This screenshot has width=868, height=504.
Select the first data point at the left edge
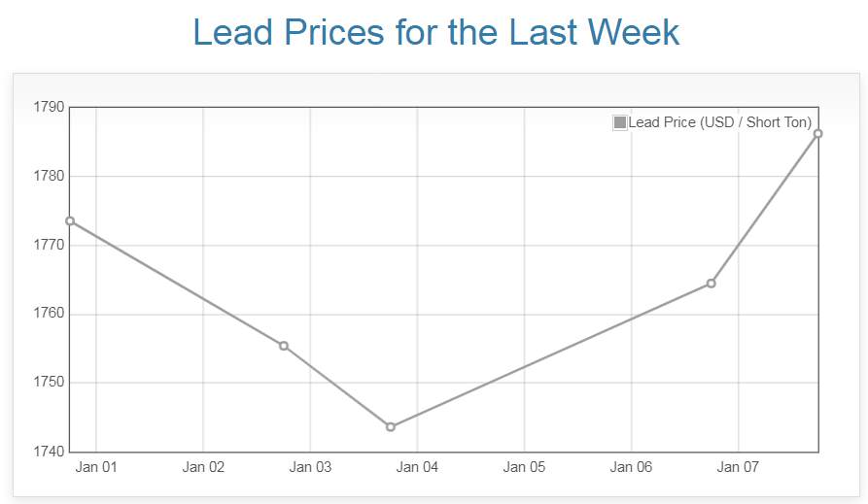70,221
